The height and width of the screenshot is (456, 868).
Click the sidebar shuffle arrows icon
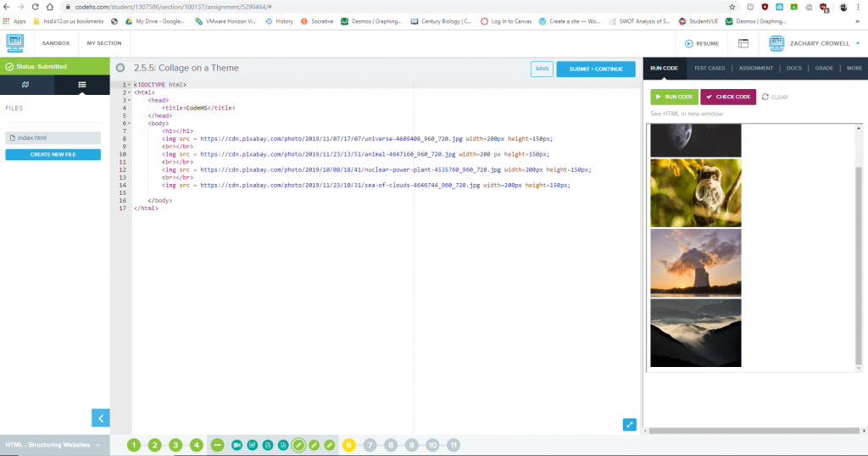click(26, 85)
